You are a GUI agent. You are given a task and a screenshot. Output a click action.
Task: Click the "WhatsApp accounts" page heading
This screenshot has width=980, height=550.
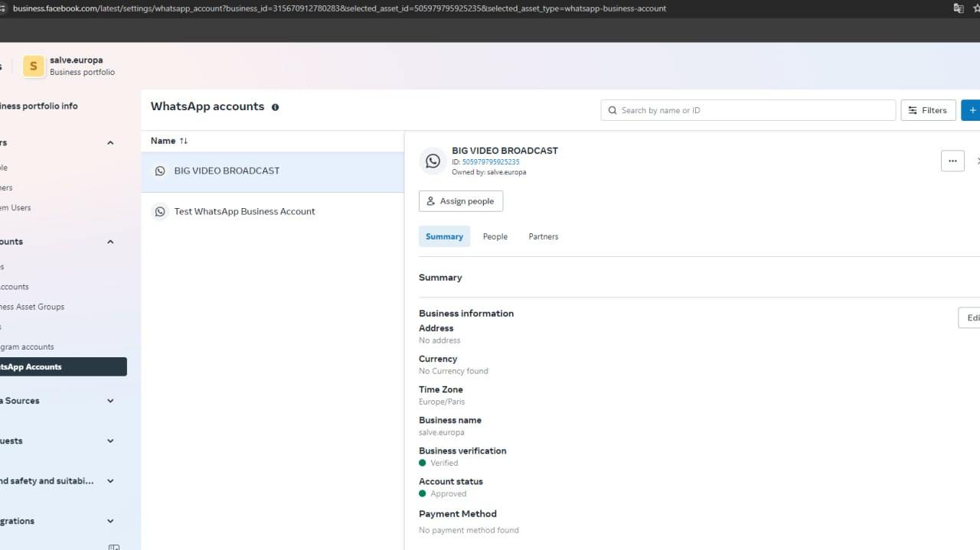click(x=207, y=107)
